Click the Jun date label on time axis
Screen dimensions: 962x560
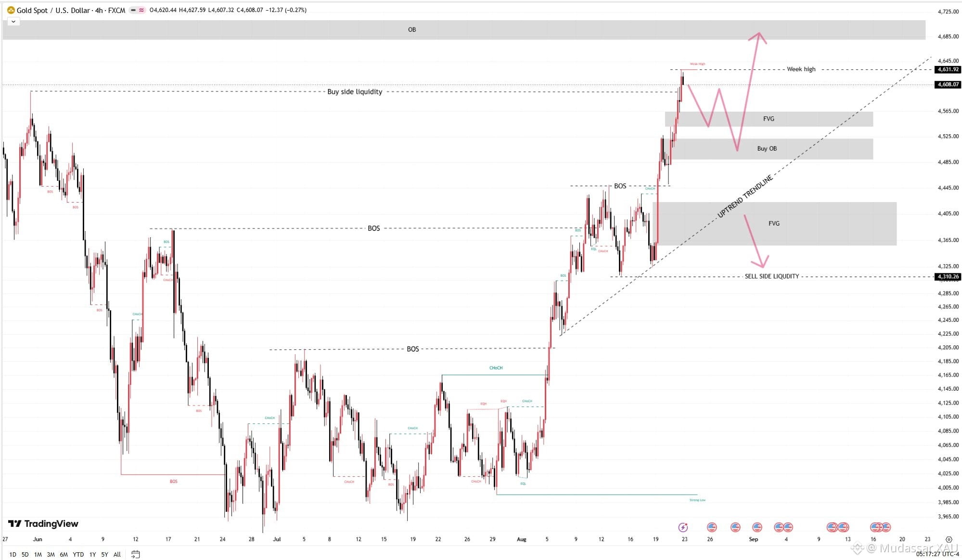click(38, 539)
